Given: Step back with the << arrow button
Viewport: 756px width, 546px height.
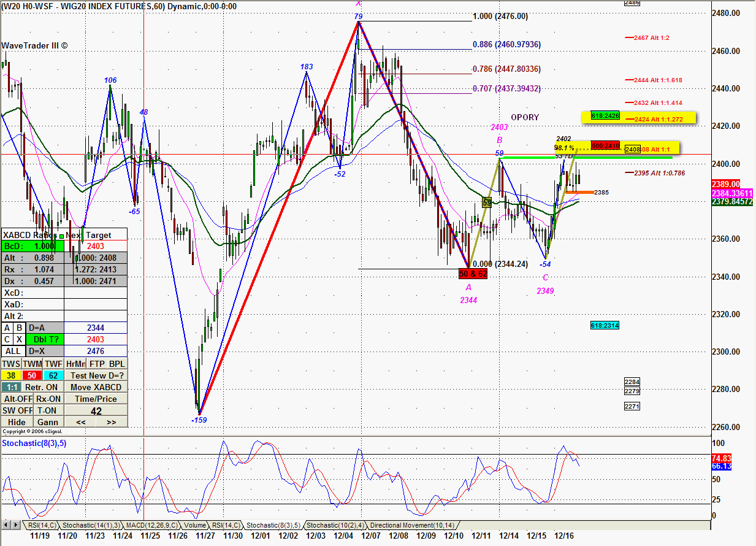Looking at the screenshot, I should [x=80, y=422].
